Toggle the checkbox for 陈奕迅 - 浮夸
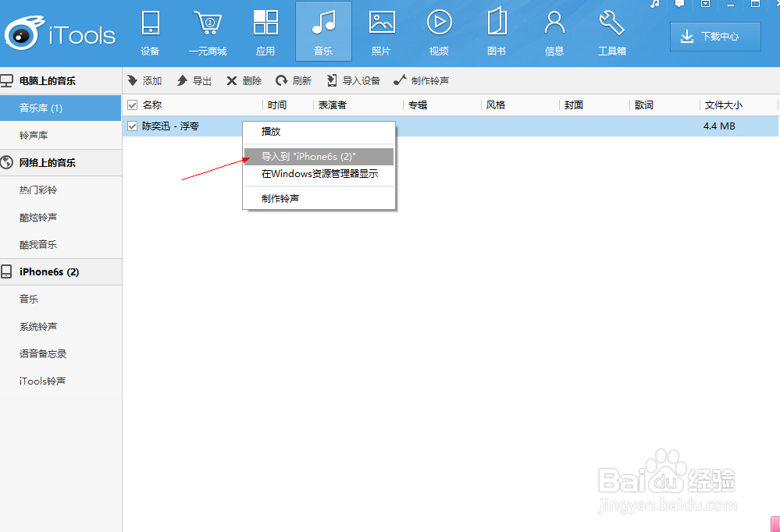 (132, 126)
